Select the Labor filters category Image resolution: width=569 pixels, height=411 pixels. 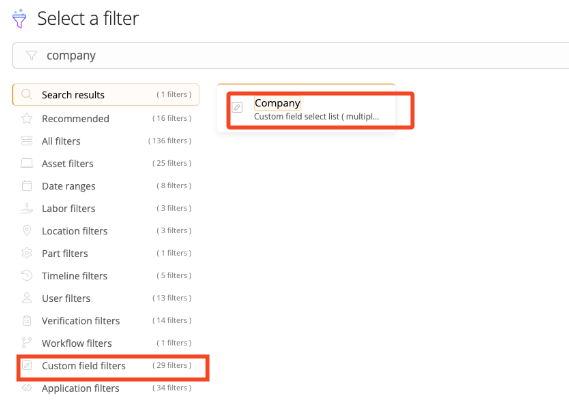click(106, 208)
